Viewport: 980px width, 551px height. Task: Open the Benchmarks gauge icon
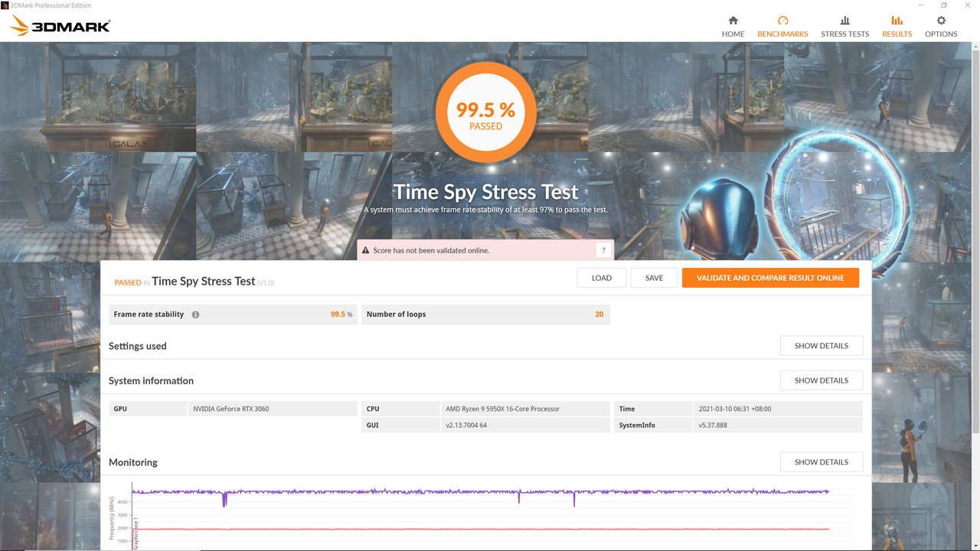pos(782,21)
